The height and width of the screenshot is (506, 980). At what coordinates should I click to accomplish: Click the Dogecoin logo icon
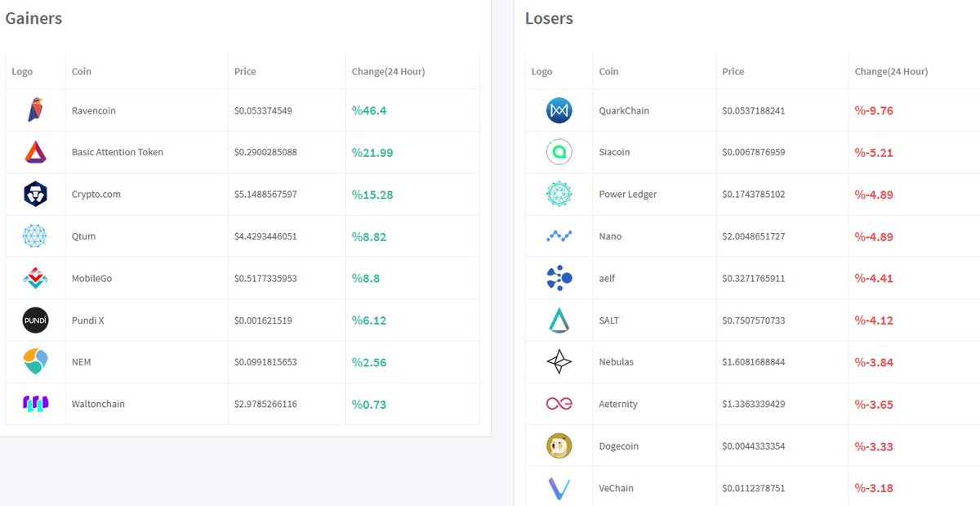tap(559, 446)
